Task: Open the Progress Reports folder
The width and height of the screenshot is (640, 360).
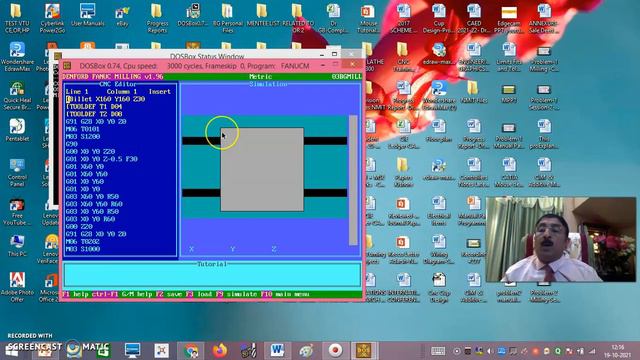Action: point(157,18)
